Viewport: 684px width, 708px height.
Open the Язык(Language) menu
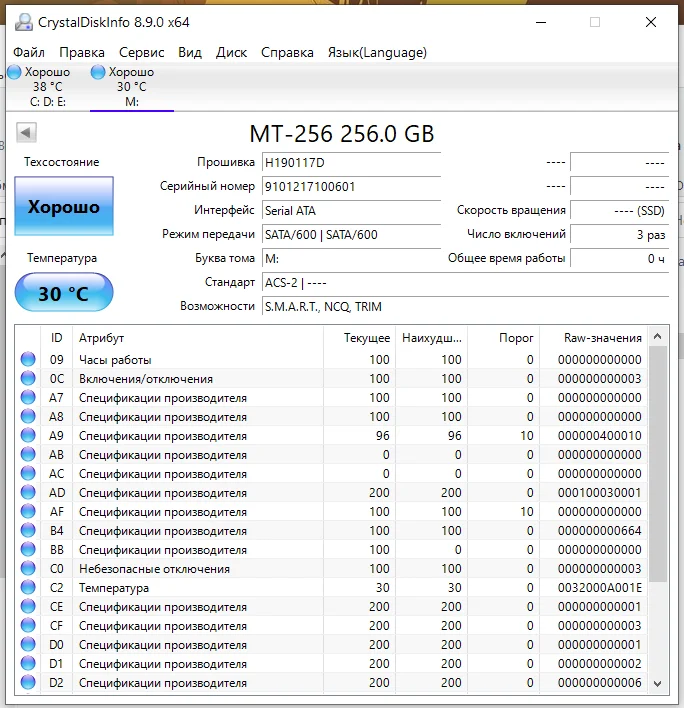(377, 52)
